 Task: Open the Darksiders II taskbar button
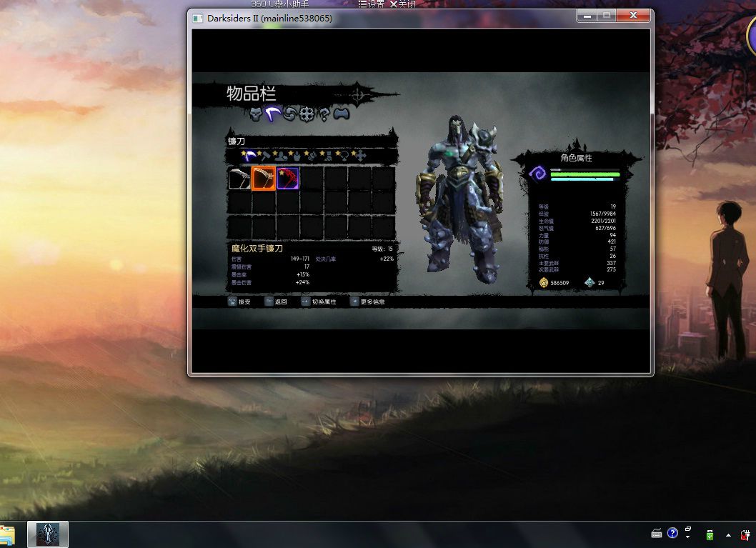(48, 534)
